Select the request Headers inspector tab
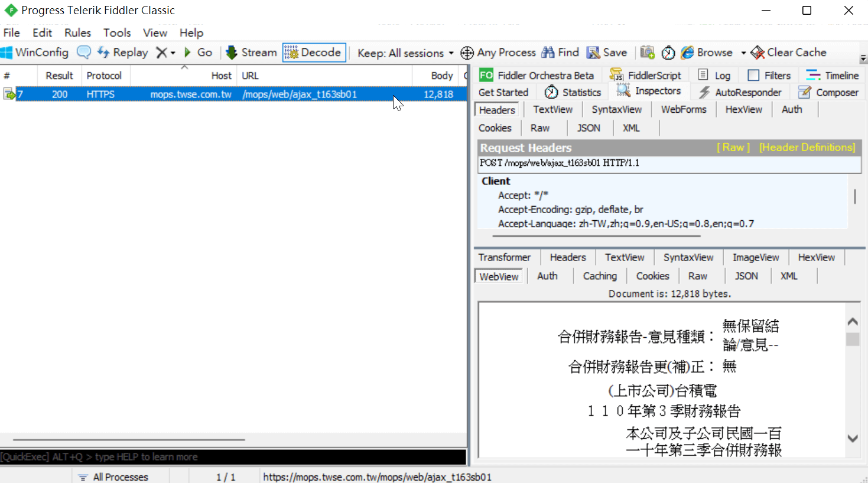The height and width of the screenshot is (483, 868). 497,110
